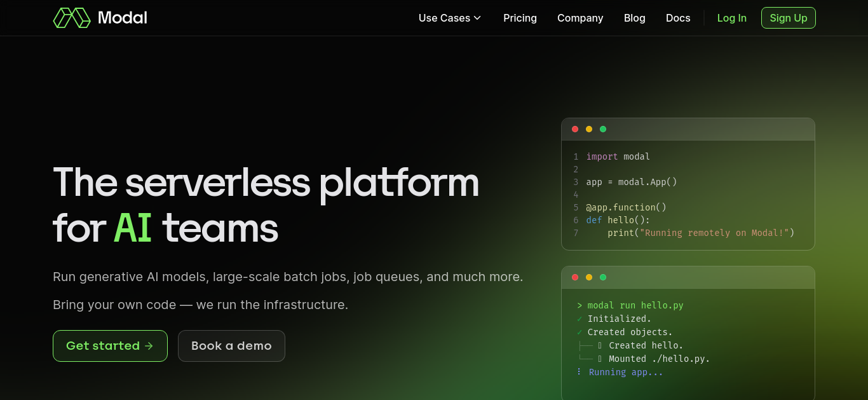
Task: Click the print statement code line
Action: click(x=701, y=233)
